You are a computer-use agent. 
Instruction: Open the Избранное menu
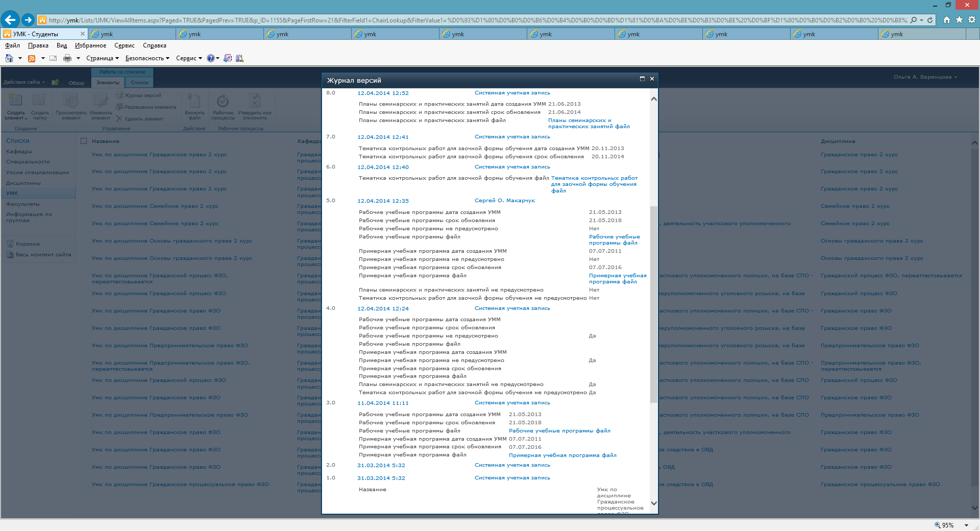click(x=90, y=45)
